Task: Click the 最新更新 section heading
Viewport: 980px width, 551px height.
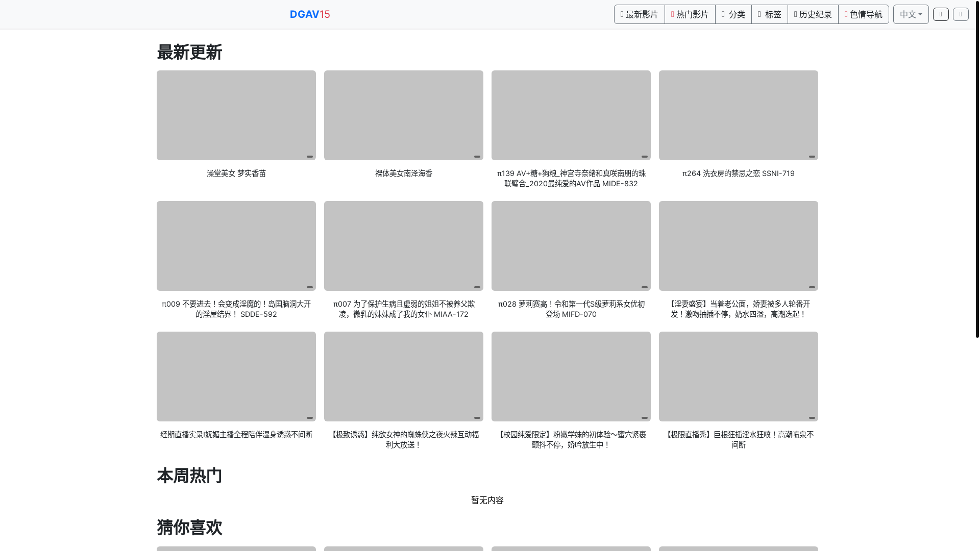Action: tap(189, 52)
